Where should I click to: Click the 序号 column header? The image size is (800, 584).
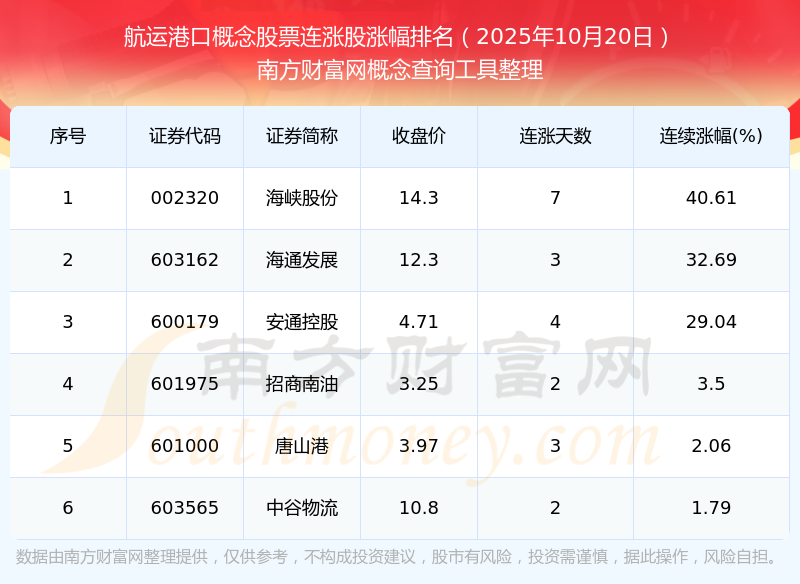[x=68, y=136]
